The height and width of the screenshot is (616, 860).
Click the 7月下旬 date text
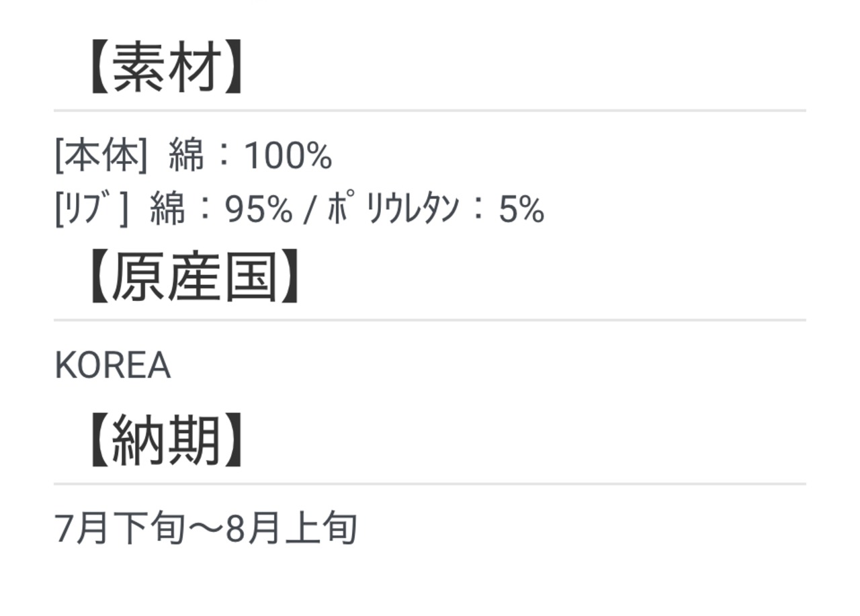pyautogui.click(x=120, y=529)
